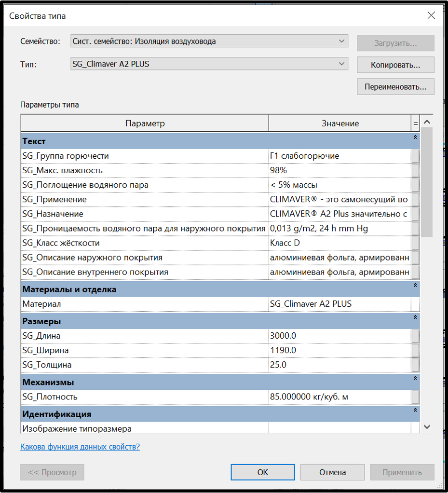Click association button for SG_Описание наружного покрытия
Image resolution: width=448 pixels, height=493 pixels.
[415, 258]
